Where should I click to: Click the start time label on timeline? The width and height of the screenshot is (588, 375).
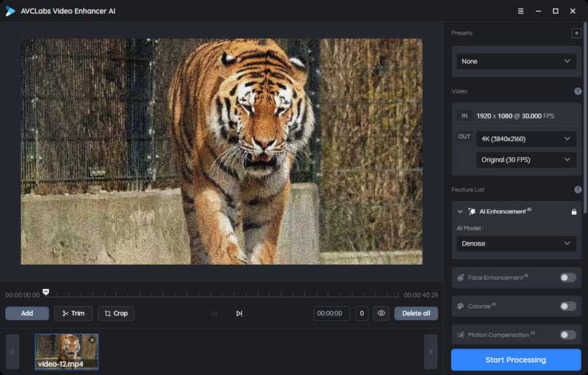click(23, 295)
